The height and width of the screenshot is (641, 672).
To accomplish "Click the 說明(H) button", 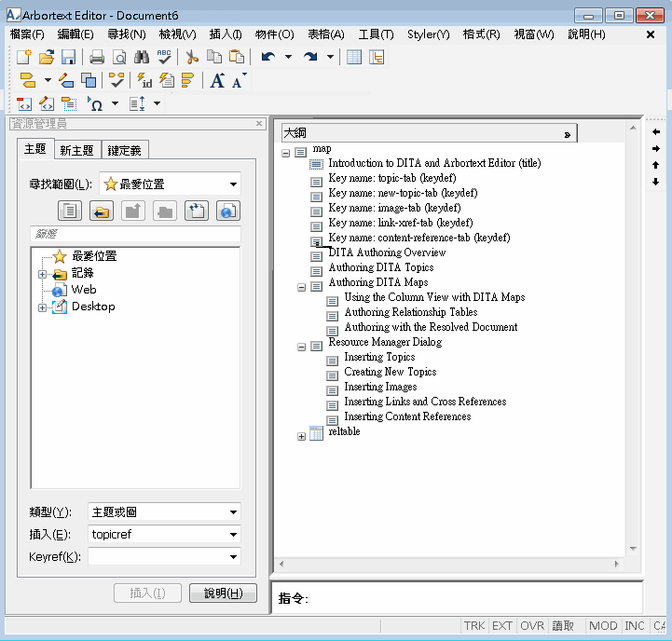I will (x=224, y=593).
